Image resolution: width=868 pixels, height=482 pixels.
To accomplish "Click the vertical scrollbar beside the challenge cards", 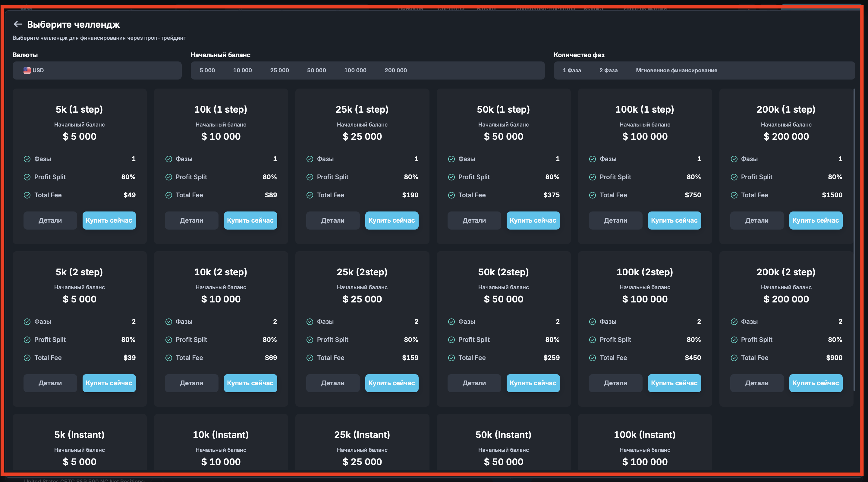I will (x=854, y=239).
